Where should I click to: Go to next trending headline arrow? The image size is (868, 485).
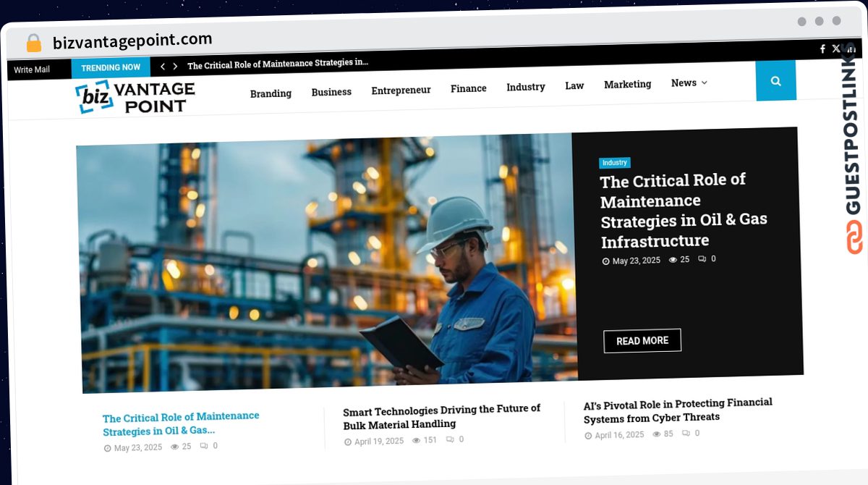pos(175,66)
